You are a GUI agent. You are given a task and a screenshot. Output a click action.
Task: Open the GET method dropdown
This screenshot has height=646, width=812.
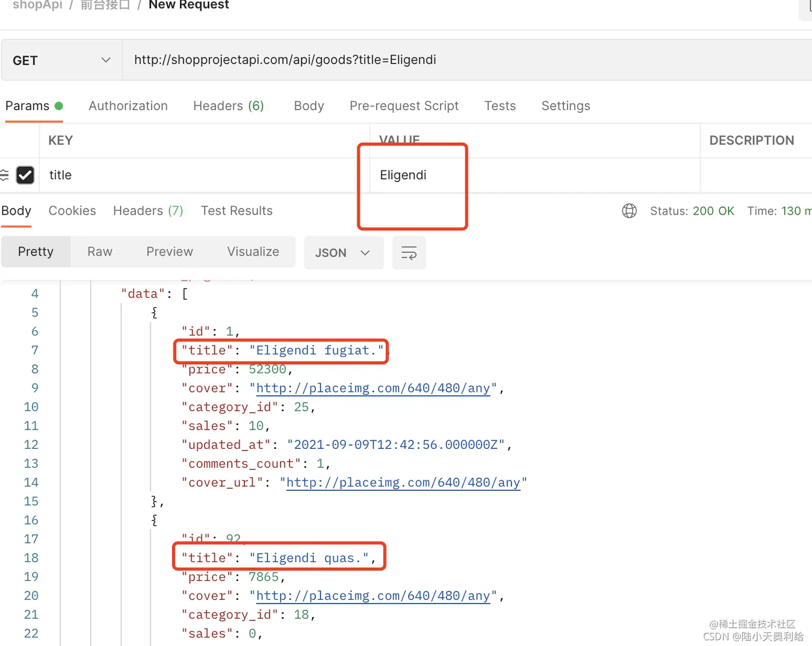(x=62, y=60)
